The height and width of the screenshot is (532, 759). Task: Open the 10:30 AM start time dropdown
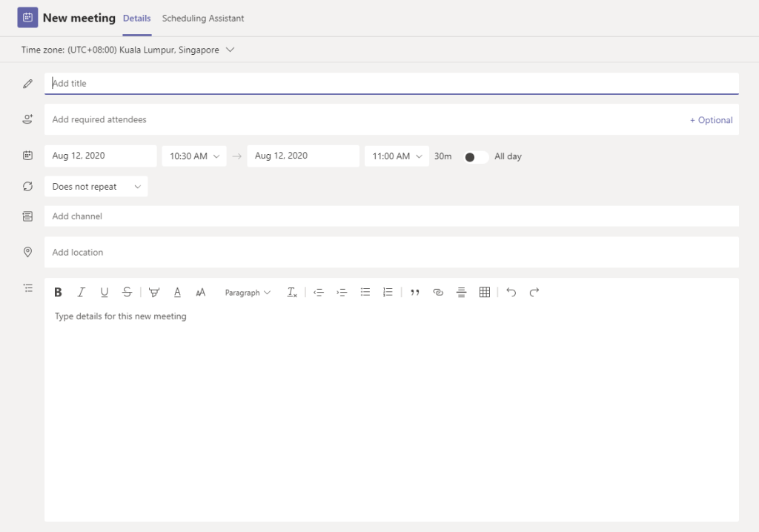194,156
